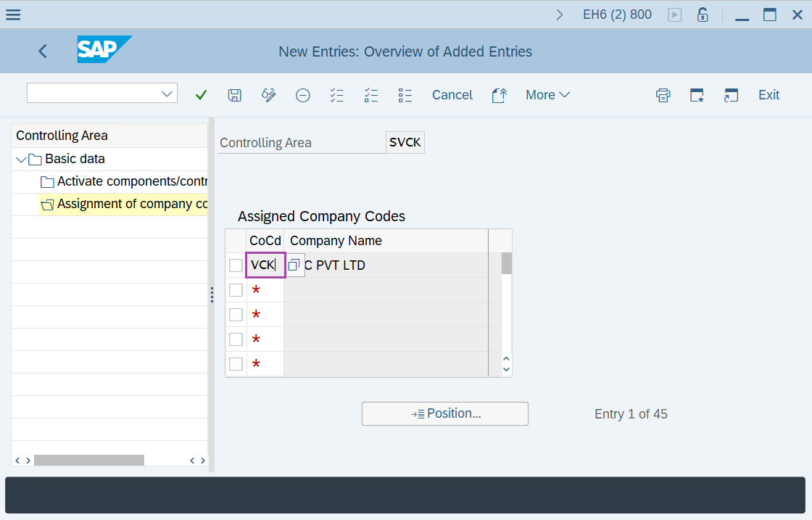Select the second row checkbox
This screenshot has height=520, width=812.
[236, 290]
